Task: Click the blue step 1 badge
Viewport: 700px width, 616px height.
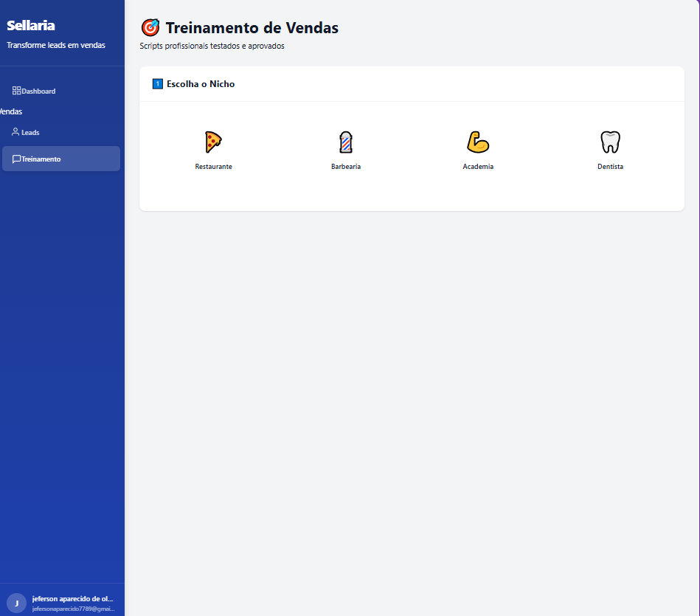Action: point(157,83)
